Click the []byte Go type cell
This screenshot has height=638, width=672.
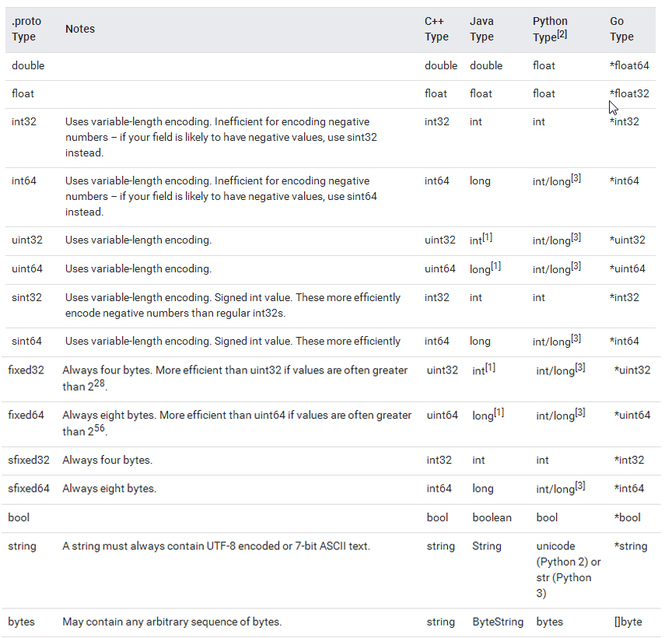tap(628, 622)
